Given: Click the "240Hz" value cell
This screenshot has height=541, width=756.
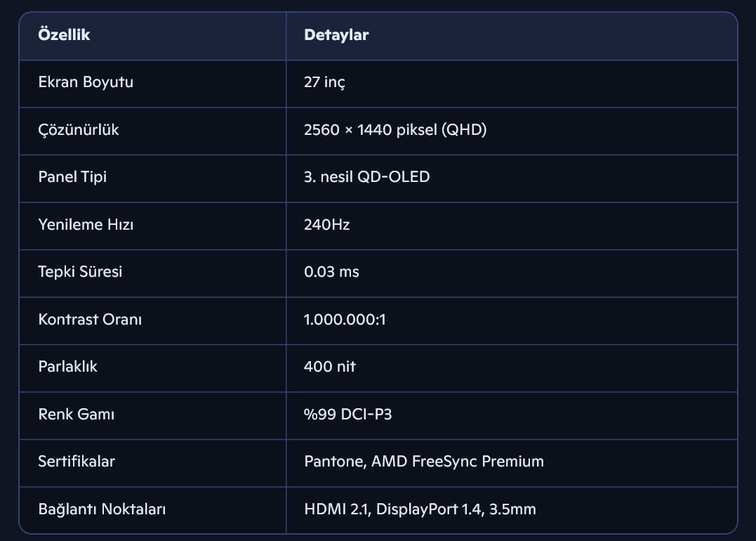Looking at the screenshot, I should coord(326,225).
